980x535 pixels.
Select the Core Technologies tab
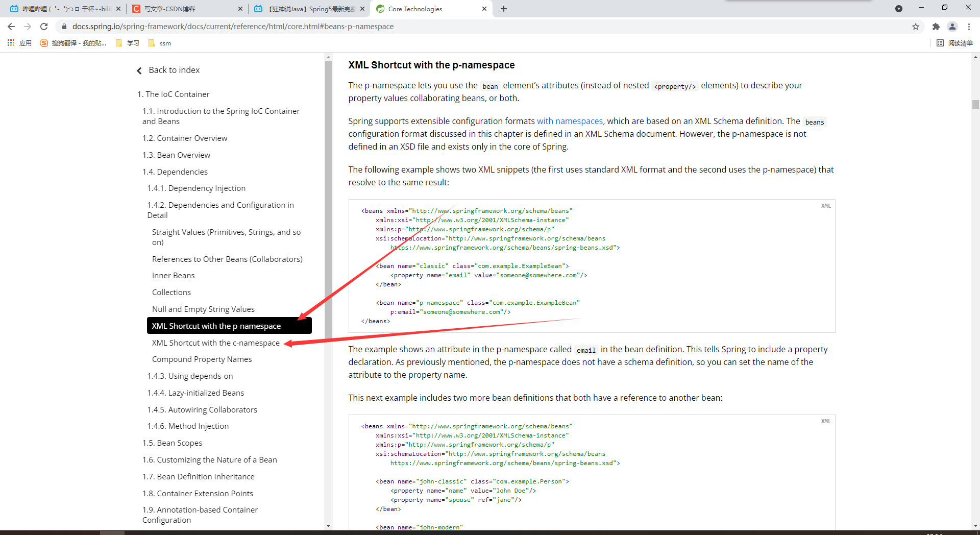pos(431,9)
